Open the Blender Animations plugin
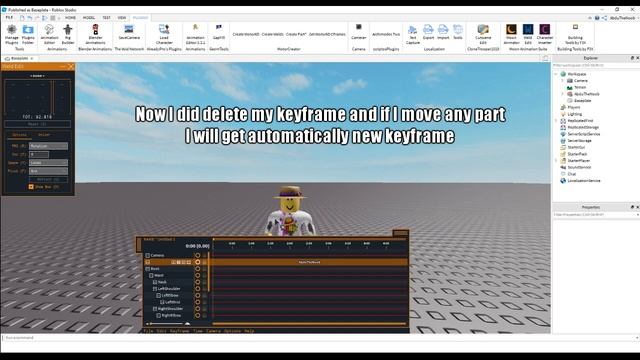Viewport: 640px width, 360px height. [95, 34]
